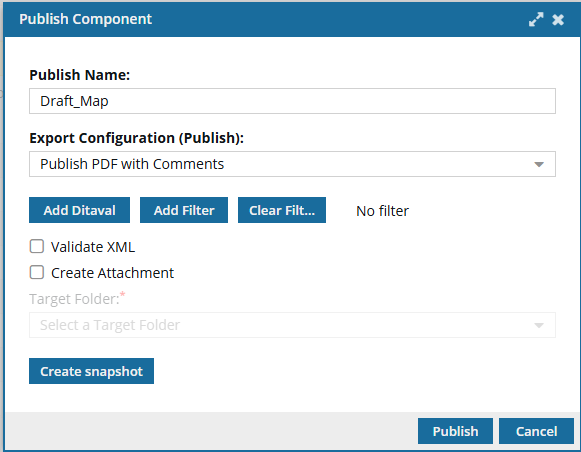
Task: Clear filters with the Clear Filt... button
Action: pyautogui.click(x=282, y=210)
